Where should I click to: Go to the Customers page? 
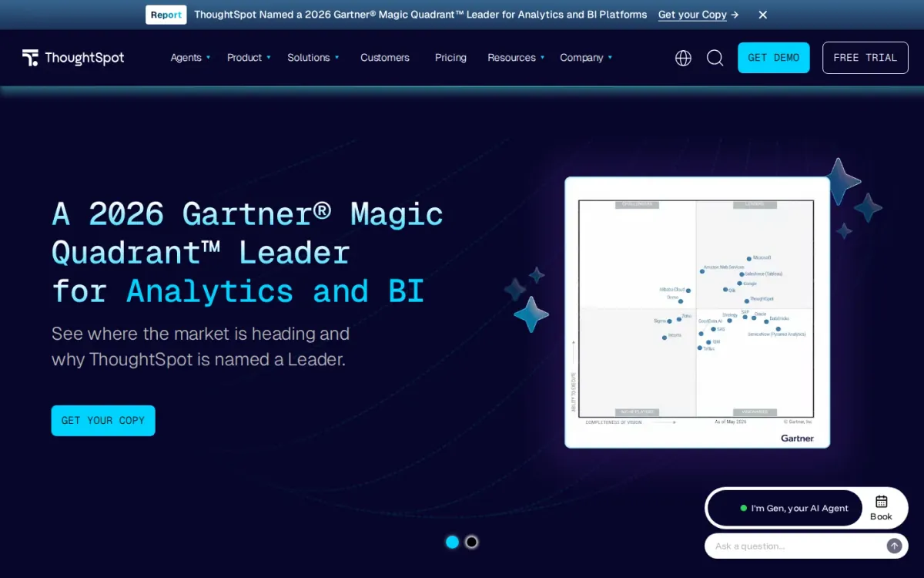point(385,58)
